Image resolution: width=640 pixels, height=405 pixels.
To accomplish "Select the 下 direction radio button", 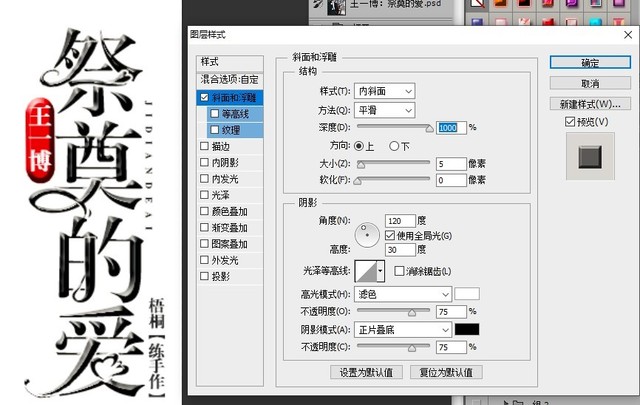I will pos(394,146).
